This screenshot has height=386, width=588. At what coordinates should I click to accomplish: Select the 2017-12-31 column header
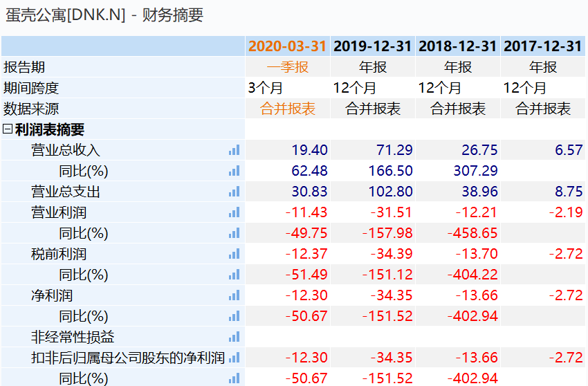click(x=542, y=46)
